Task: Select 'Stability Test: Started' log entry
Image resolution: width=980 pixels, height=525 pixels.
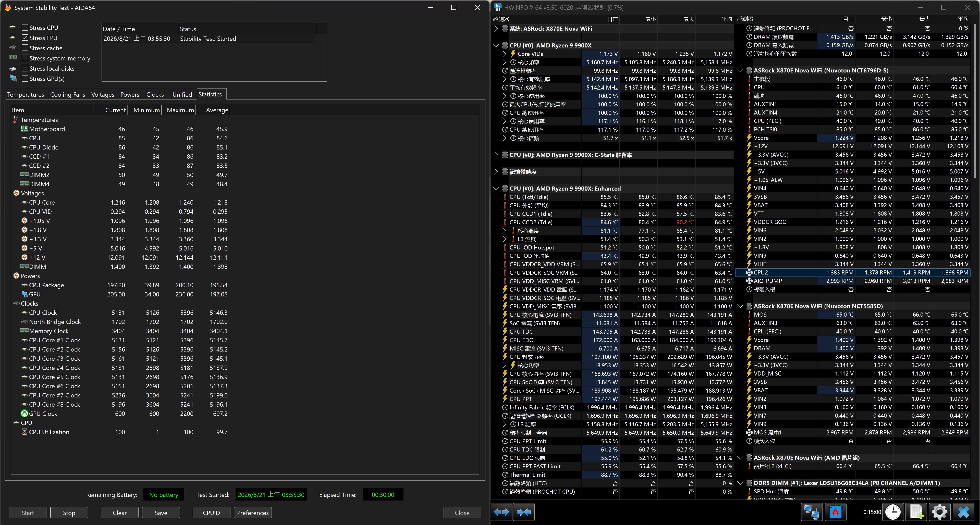Action: click(x=209, y=39)
